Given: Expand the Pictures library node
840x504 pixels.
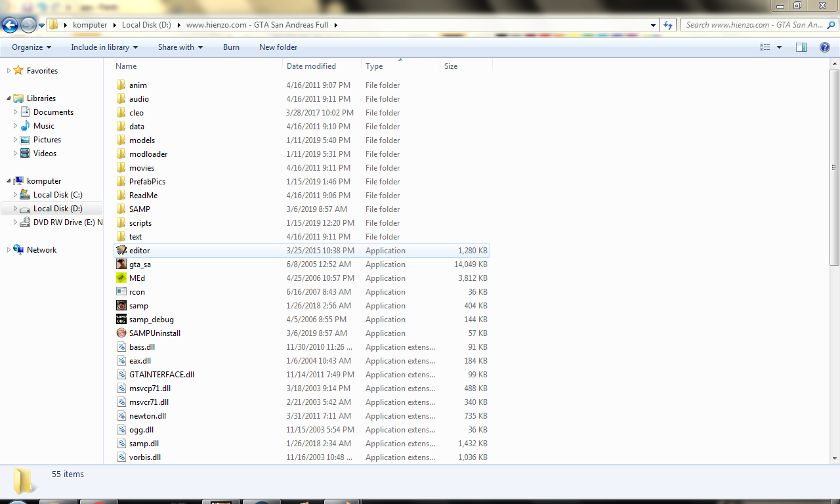Looking at the screenshot, I should pos(16,140).
